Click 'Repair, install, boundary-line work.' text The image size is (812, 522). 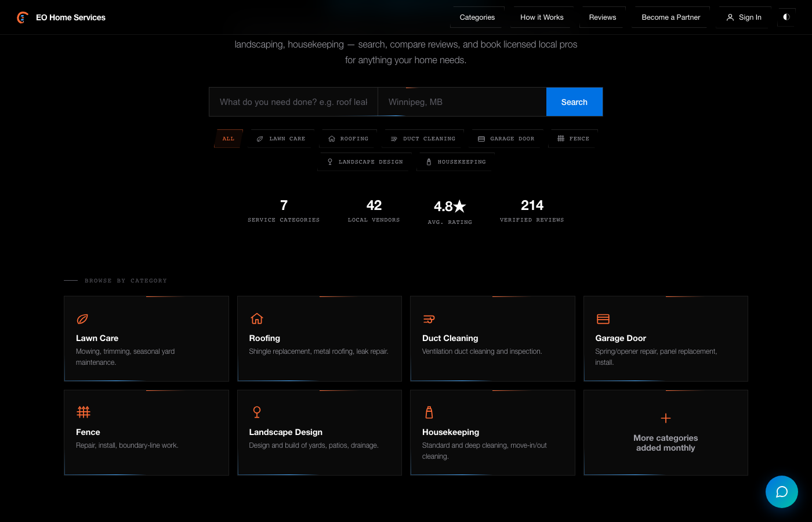(127, 445)
